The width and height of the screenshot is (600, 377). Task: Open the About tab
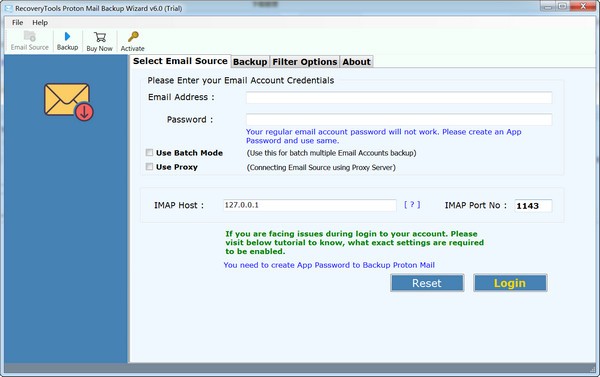356,62
